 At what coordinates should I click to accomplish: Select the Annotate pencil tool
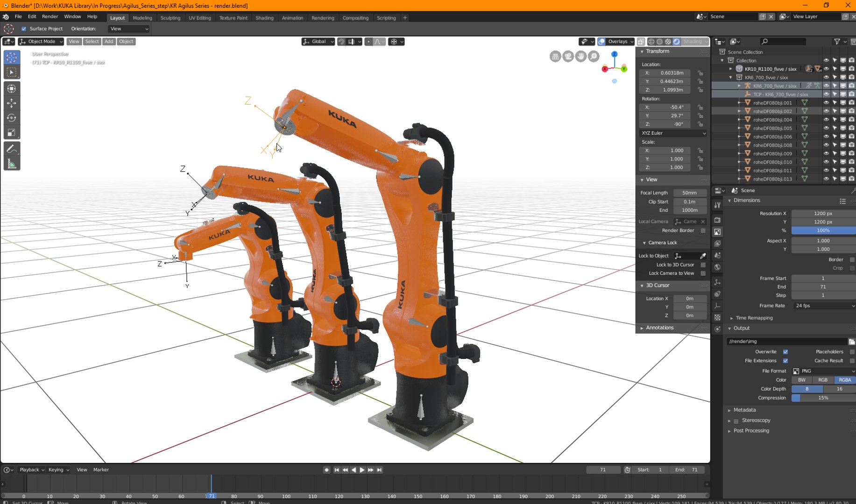coord(12,149)
